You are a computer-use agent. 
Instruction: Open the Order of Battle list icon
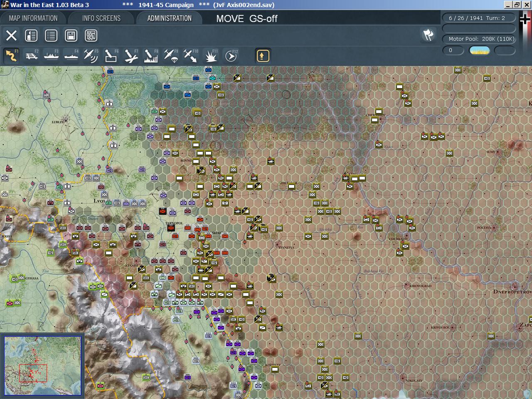(51, 35)
